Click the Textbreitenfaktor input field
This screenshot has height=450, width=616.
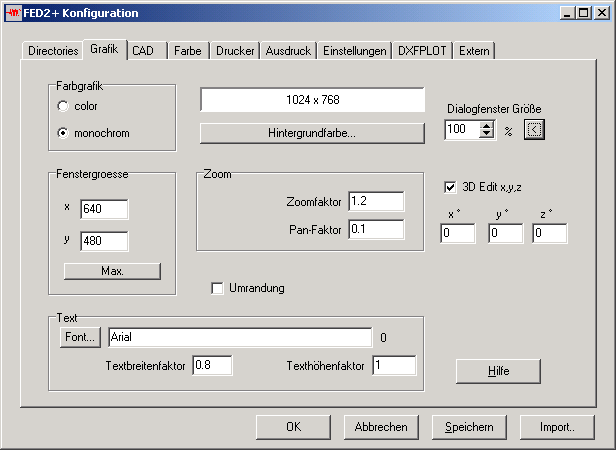click(212, 366)
